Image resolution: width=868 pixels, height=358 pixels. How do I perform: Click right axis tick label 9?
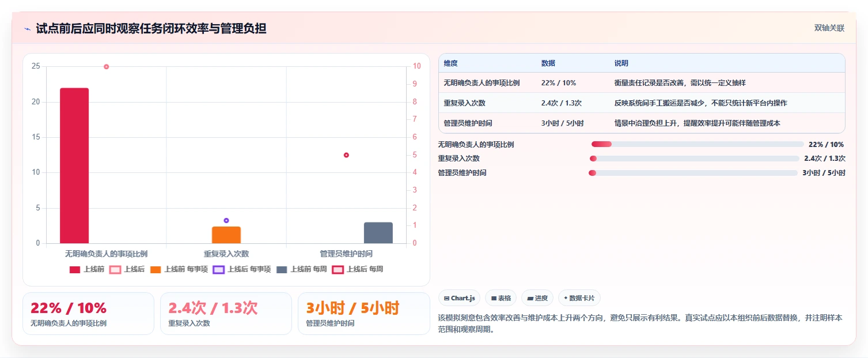pos(415,84)
